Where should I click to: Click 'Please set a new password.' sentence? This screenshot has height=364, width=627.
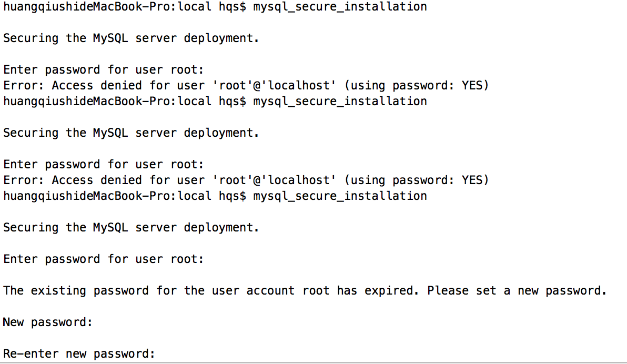click(x=517, y=291)
